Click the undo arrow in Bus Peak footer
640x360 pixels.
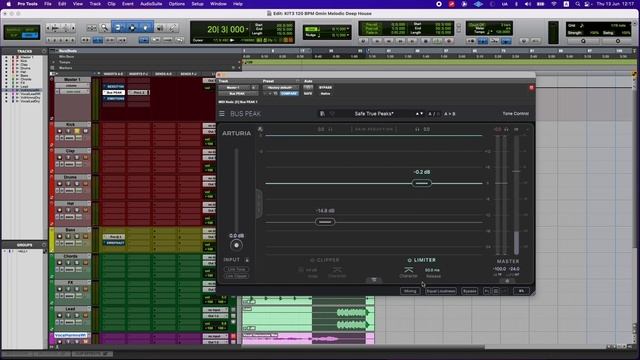pos(487,291)
